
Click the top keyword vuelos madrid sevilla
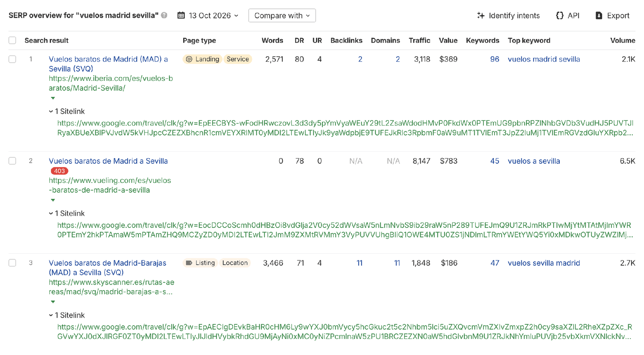click(x=544, y=59)
